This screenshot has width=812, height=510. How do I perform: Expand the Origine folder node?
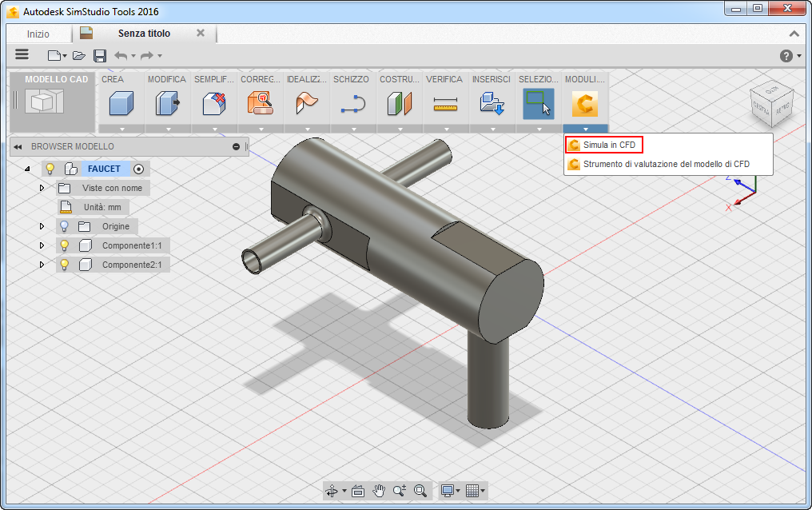click(x=42, y=226)
